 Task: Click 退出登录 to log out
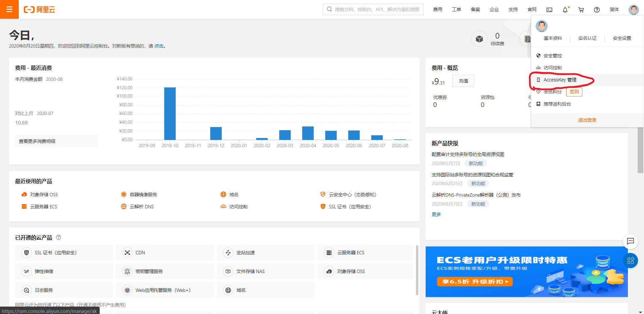pos(587,120)
